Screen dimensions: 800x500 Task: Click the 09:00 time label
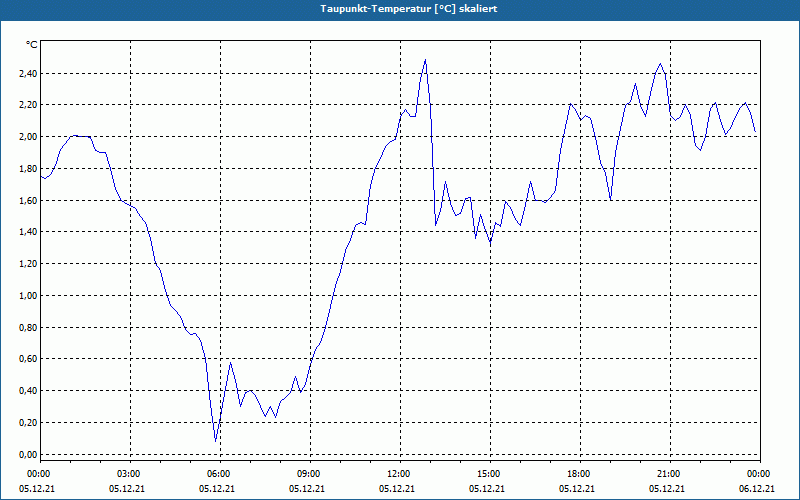click(310, 474)
